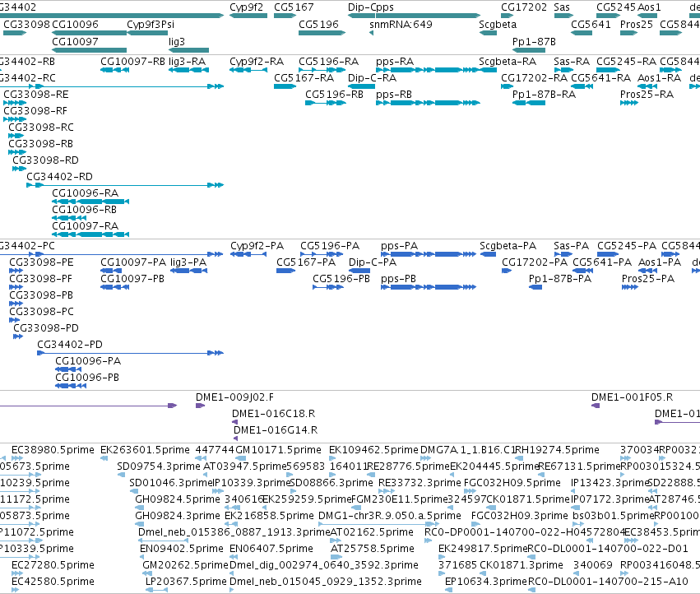Click the CG10097-PB protein glyph

[114, 288]
